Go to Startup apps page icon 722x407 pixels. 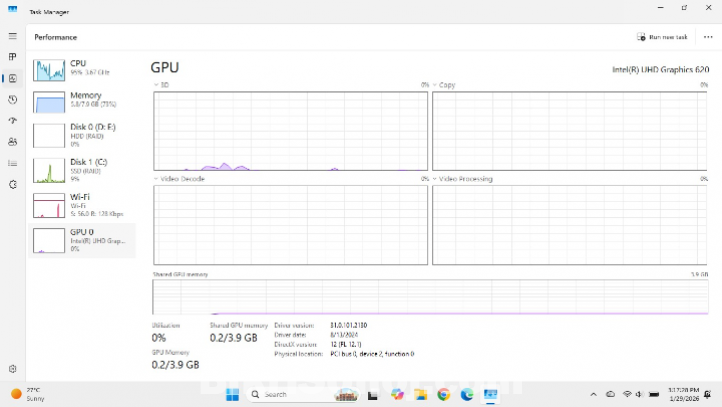(13, 120)
